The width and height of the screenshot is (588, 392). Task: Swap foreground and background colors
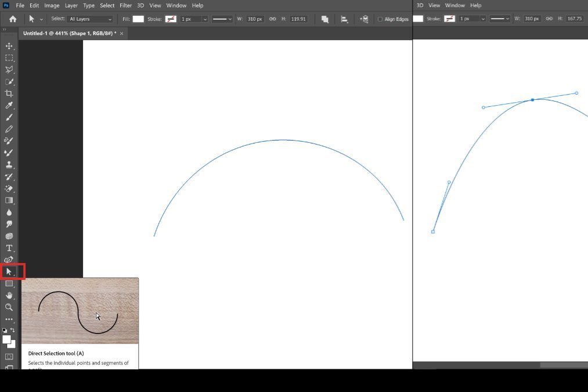click(13, 330)
